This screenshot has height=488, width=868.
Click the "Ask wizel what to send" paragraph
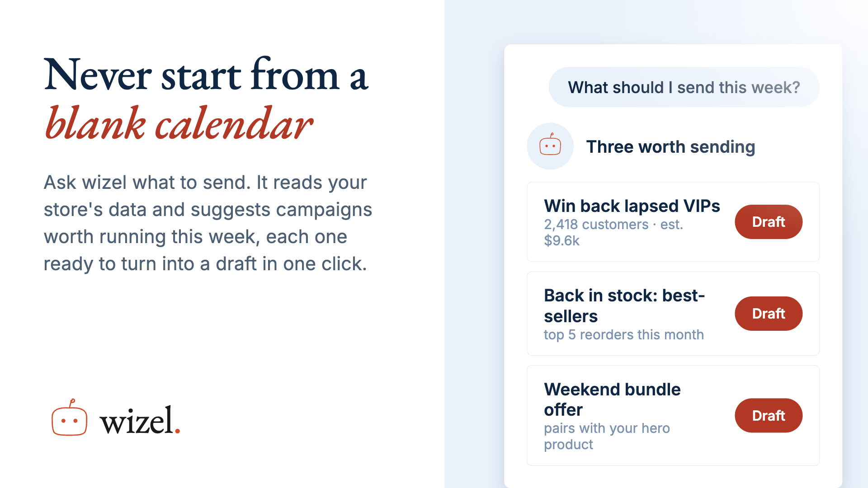coord(208,223)
